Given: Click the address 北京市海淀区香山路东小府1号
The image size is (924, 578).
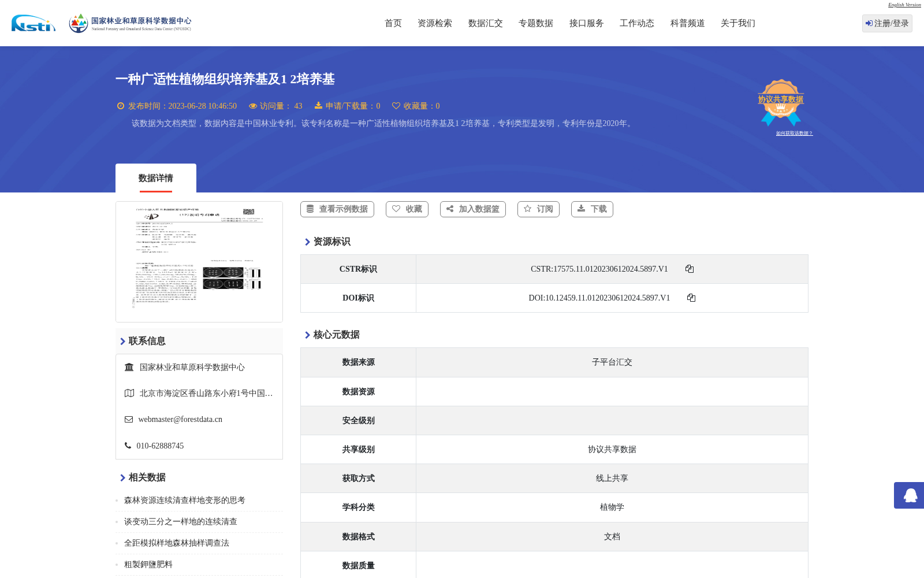Looking at the screenshot, I should click(x=206, y=393).
